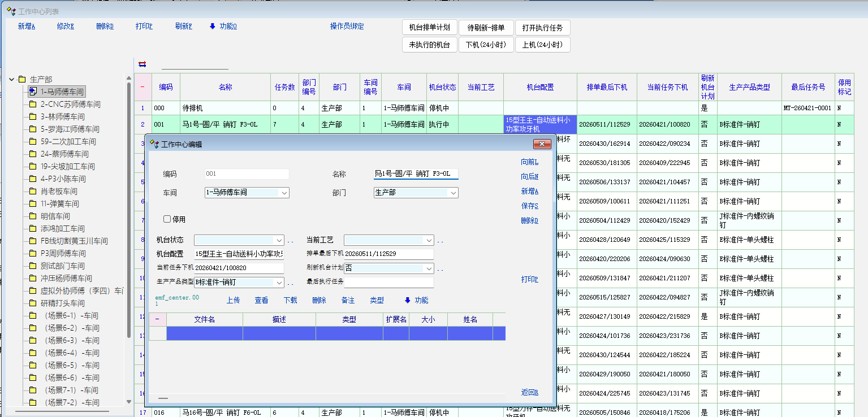Image resolution: width=868 pixels, height=417 pixels.
Task: Select the 1-马师傅车间 document icon in the tree
Action: (x=33, y=92)
